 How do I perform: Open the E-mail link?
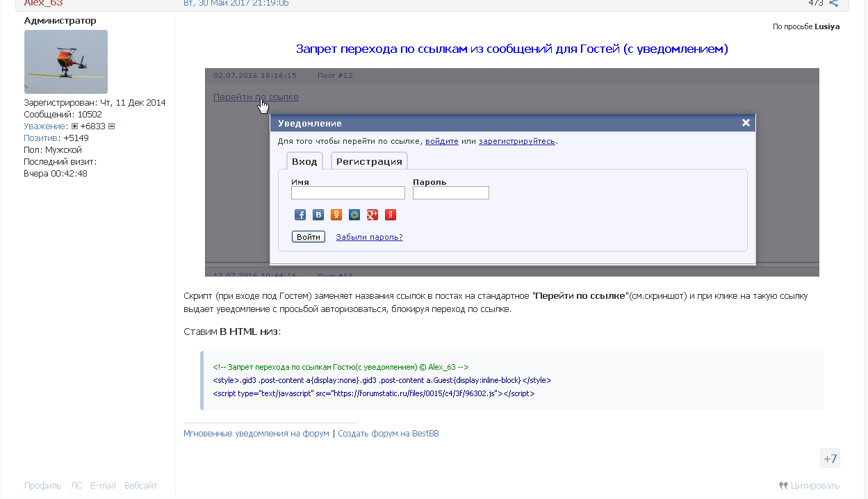pos(103,486)
